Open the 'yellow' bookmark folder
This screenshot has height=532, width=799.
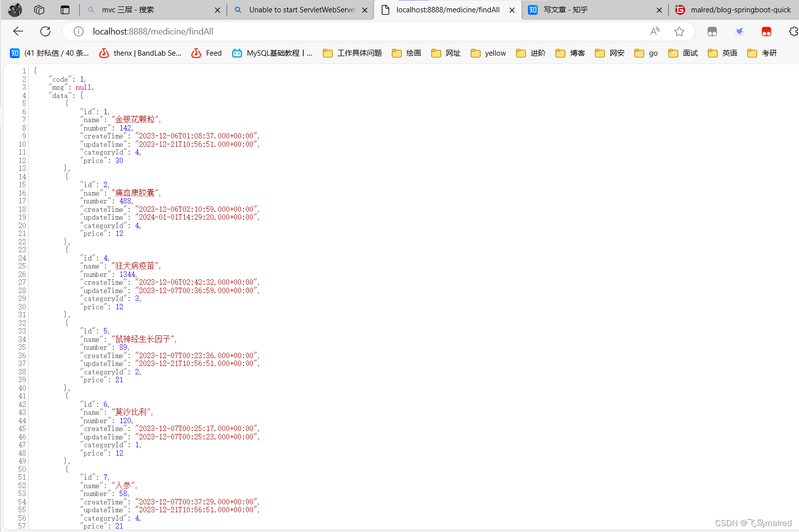[x=488, y=53]
